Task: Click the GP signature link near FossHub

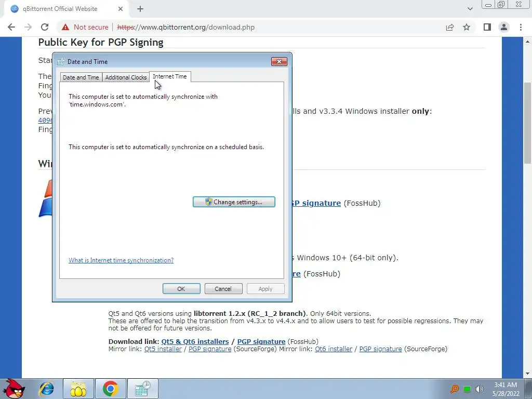Action: tap(316, 203)
